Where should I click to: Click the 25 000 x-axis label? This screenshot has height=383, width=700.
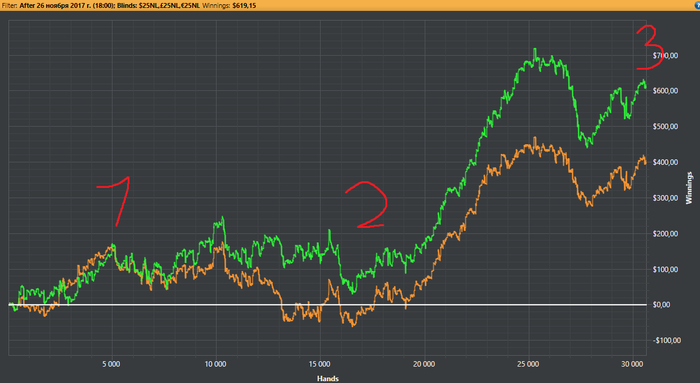[x=528, y=364]
